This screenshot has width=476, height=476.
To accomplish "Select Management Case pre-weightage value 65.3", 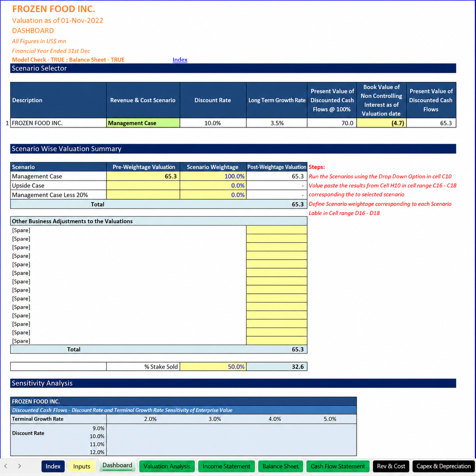I will pyautogui.click(x=143, y=176).
